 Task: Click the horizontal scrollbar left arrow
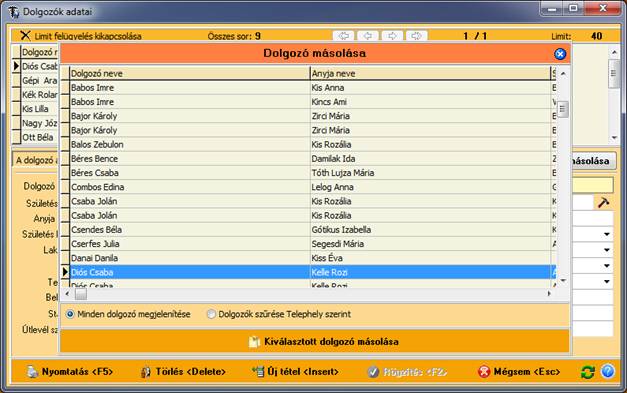pyautogui.click(x=67, y=293)
